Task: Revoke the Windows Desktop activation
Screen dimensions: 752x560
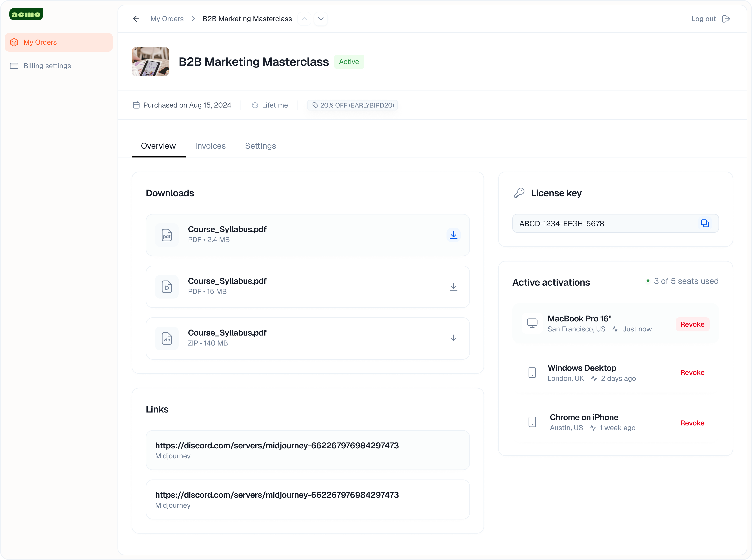Action: [x=692, y=373]
